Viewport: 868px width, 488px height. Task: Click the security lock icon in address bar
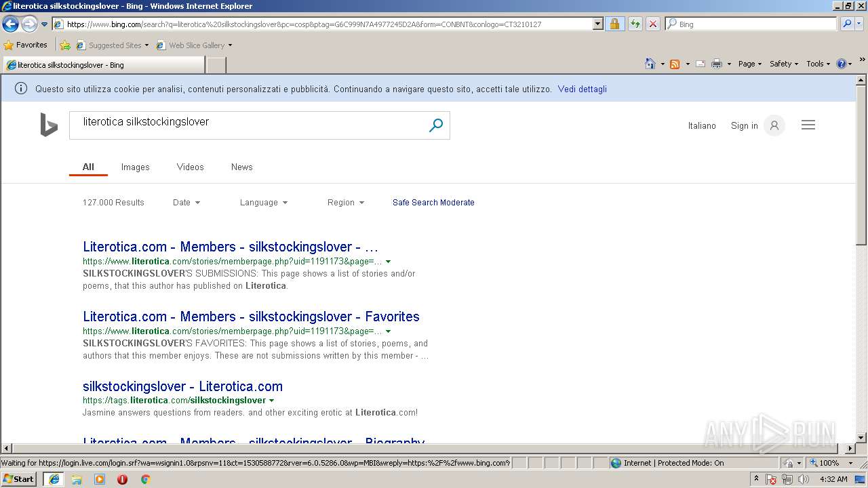coord(614,24)
